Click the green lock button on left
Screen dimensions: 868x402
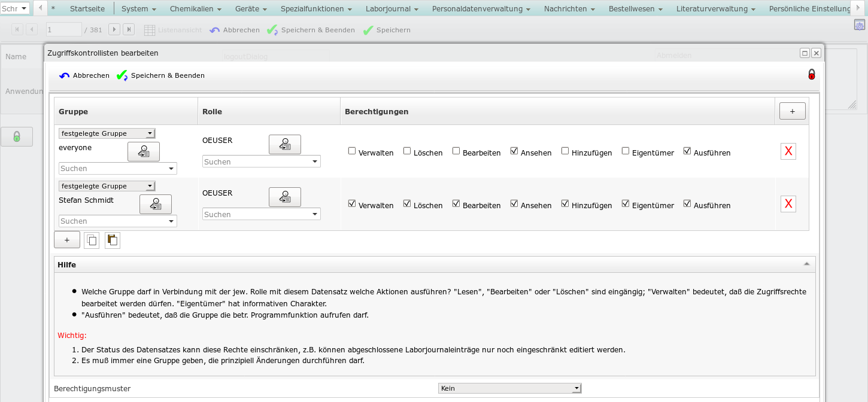point(17,137)
